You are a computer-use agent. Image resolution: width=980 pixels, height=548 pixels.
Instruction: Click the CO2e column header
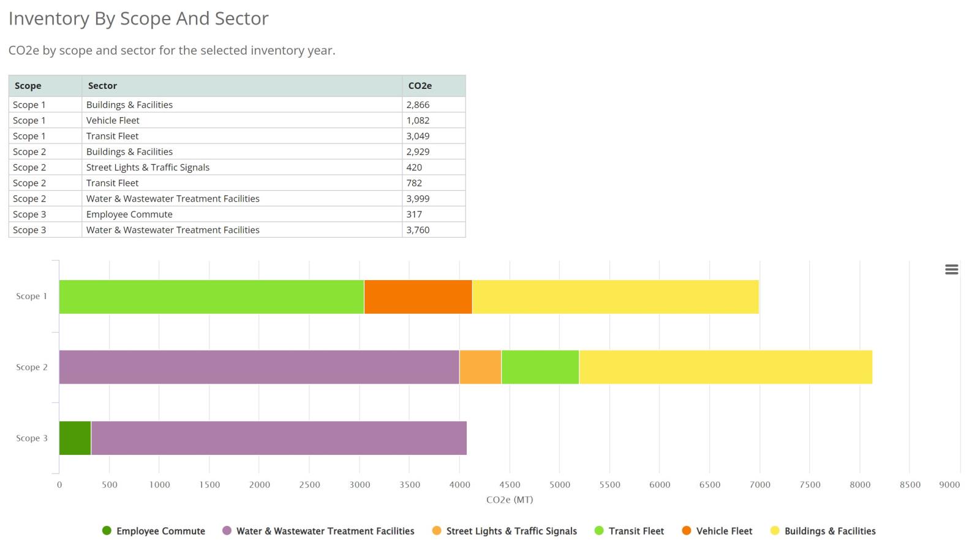pos(434,86)
